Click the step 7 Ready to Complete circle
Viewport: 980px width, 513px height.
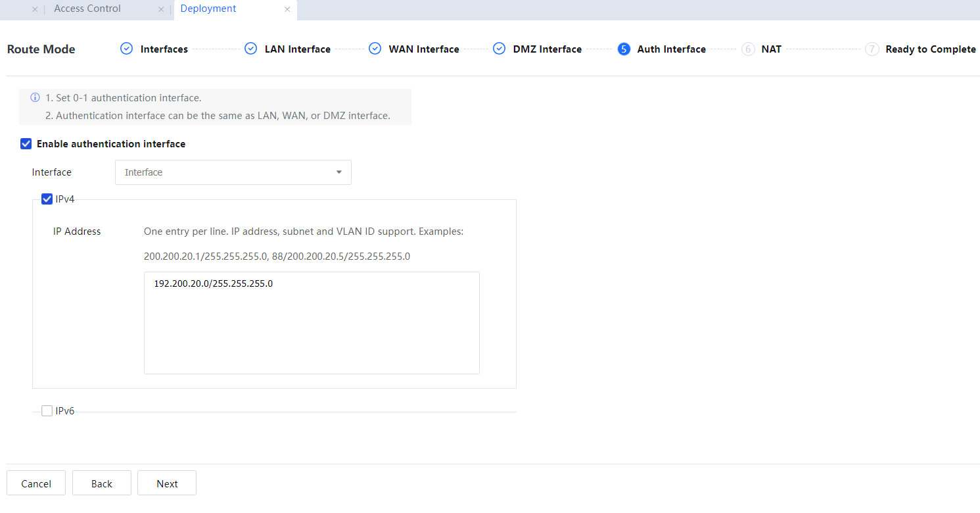(872, 49)
